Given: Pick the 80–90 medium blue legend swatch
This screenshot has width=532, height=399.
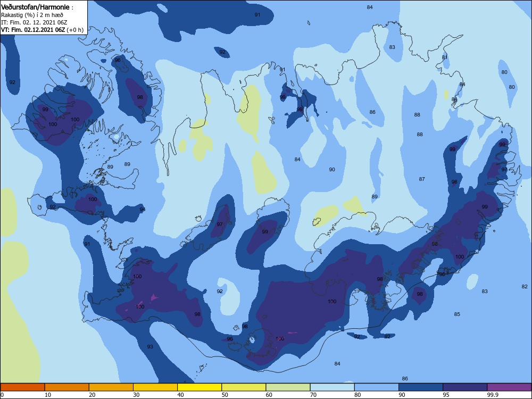Looking at the screenshot, I should 377,387.
